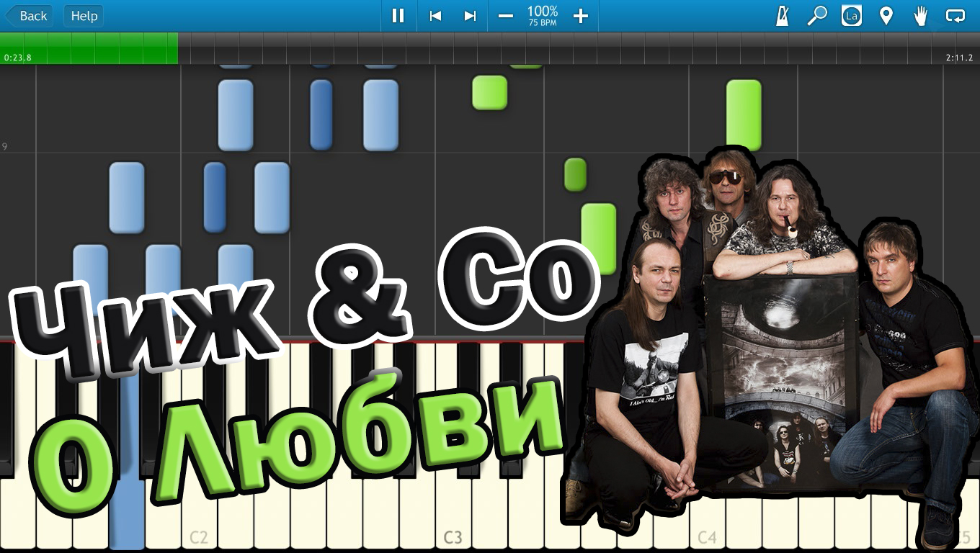Skip forward to next section
980x553 pixels.
click(470, 16)
